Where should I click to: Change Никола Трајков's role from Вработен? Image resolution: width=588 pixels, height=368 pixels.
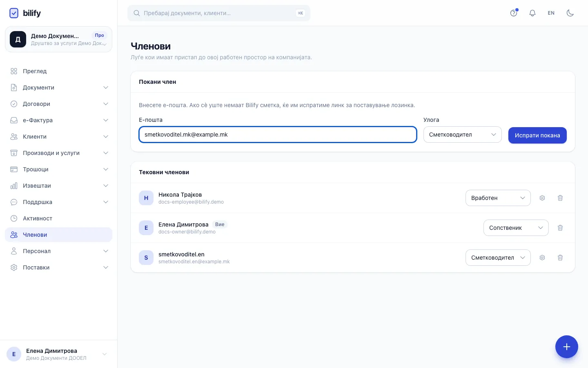click(x=498, y=198)
